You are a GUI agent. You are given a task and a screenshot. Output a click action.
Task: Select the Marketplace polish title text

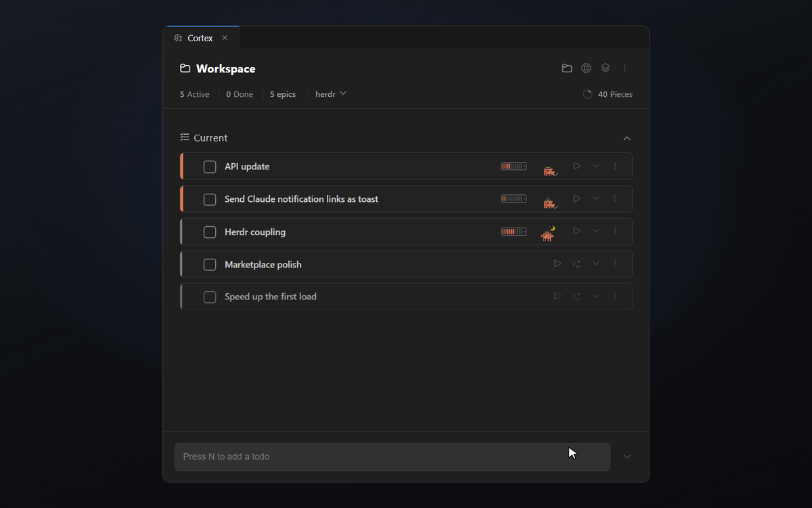point(263,264)
